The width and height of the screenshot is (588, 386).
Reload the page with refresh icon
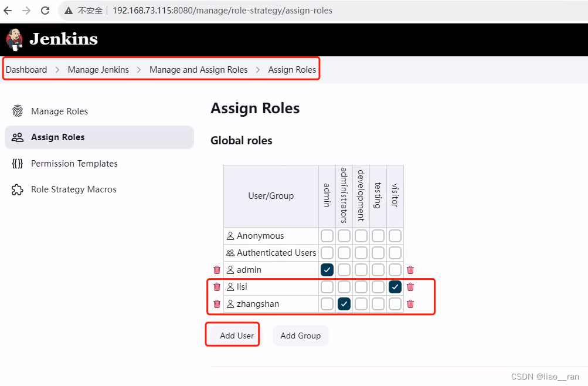tap(45, 11)
